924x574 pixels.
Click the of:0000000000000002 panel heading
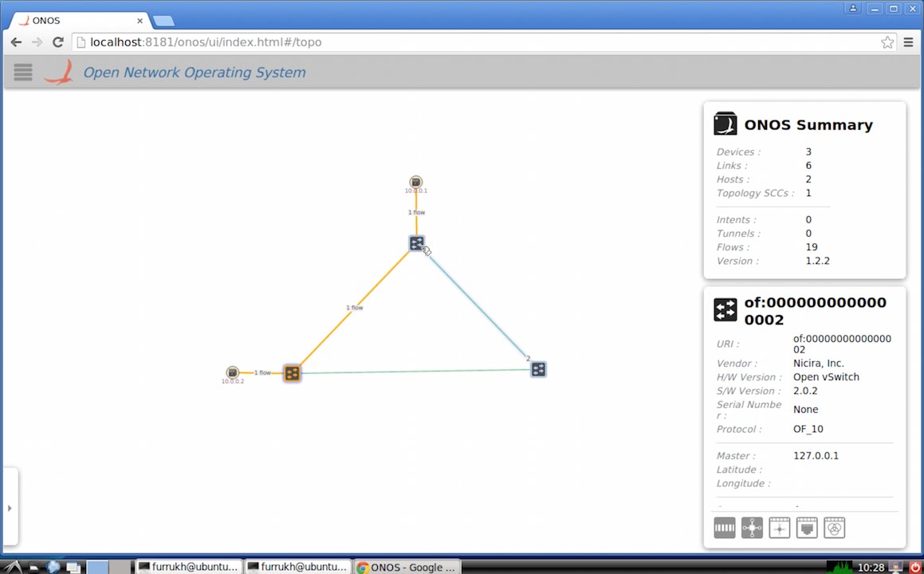click(815, 311)
